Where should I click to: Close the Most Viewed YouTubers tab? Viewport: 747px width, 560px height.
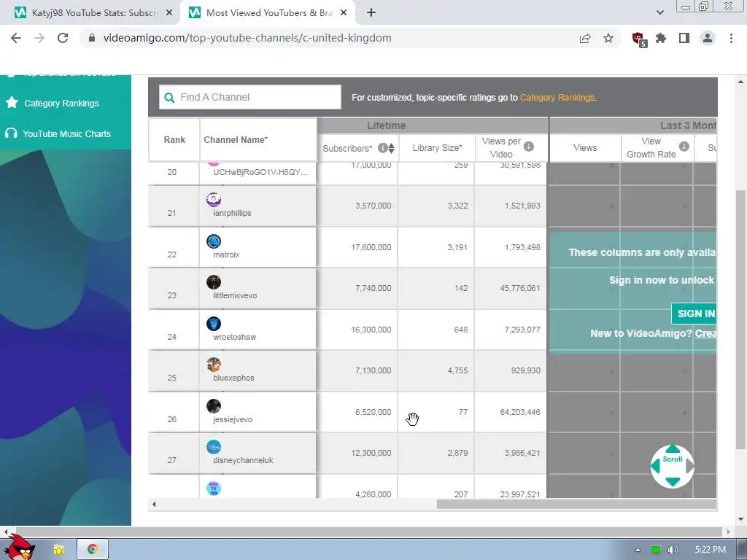pyautogui.click(x=344, y=13)
